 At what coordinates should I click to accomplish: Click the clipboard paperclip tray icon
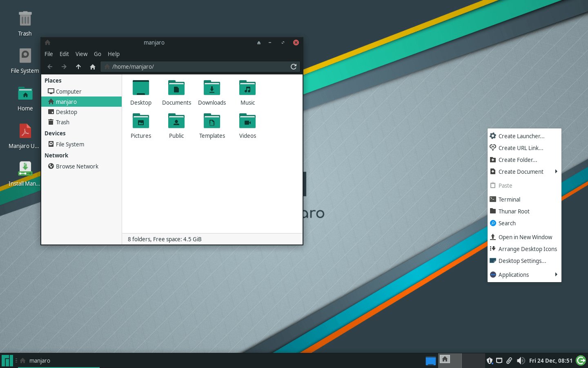(509, 361)
